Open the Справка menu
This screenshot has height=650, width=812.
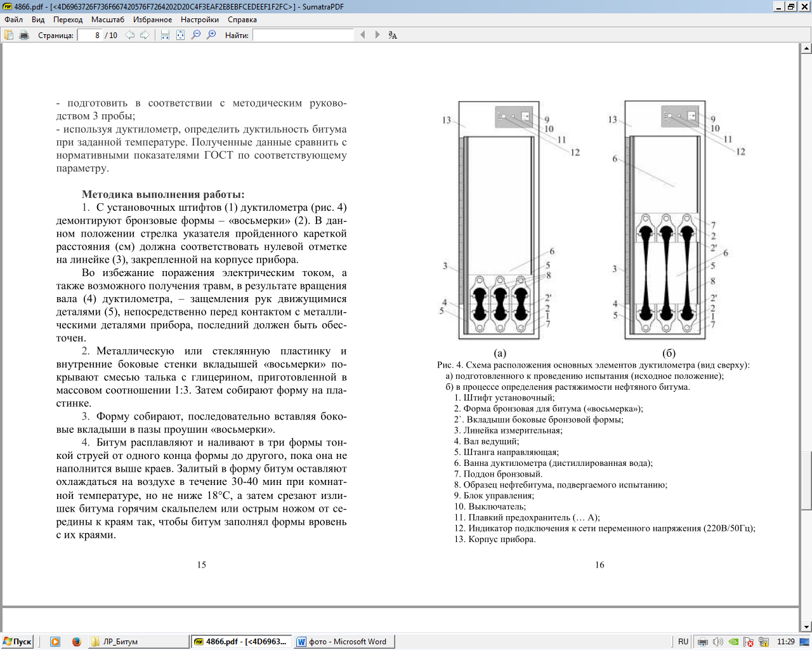(x=242, y=20)
